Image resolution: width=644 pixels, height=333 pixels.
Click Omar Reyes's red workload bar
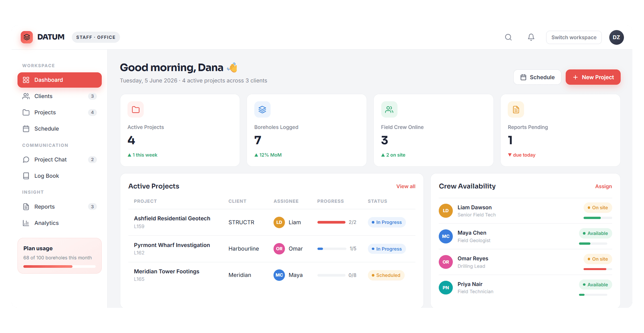pos(597,269)
